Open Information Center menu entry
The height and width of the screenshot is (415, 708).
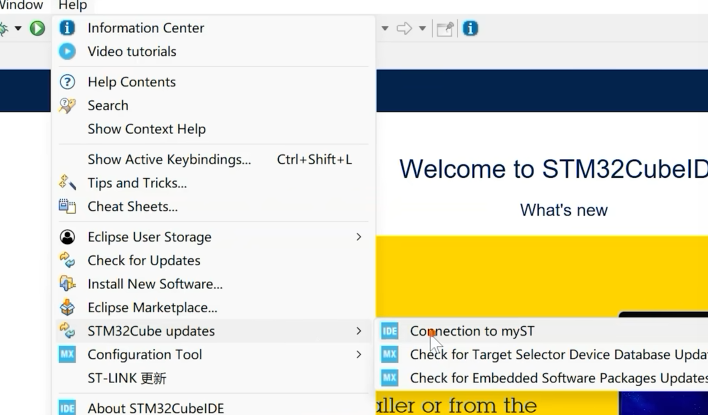click(214, 28)
